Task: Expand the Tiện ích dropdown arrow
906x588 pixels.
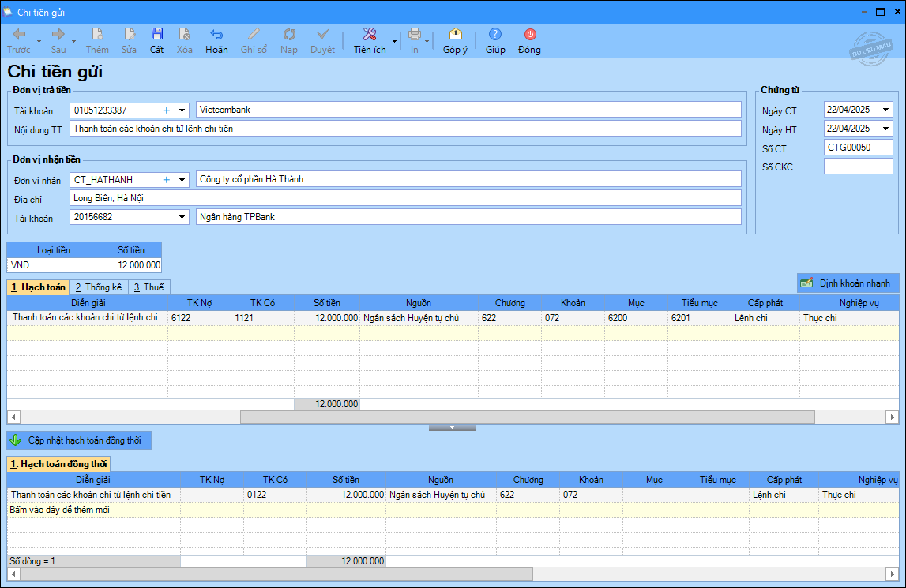Action: (x=395, y=42)
